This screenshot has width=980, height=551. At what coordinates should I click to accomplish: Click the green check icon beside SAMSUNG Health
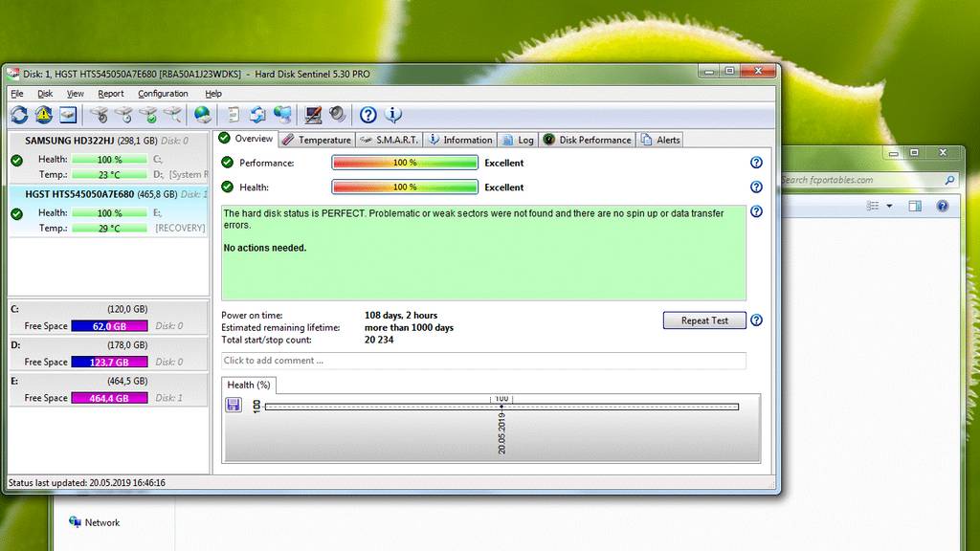[x=17, y=160]
